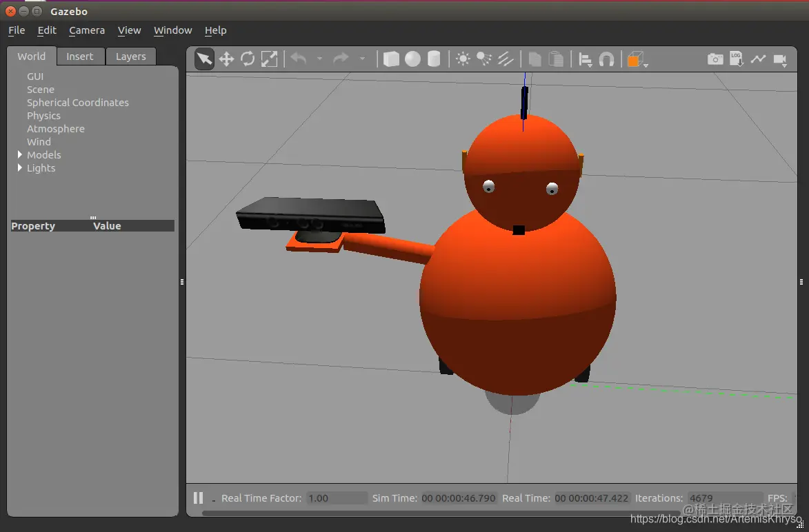Open the Edit menu
Viewport: 809px width, 532px height.
point(47,30)
